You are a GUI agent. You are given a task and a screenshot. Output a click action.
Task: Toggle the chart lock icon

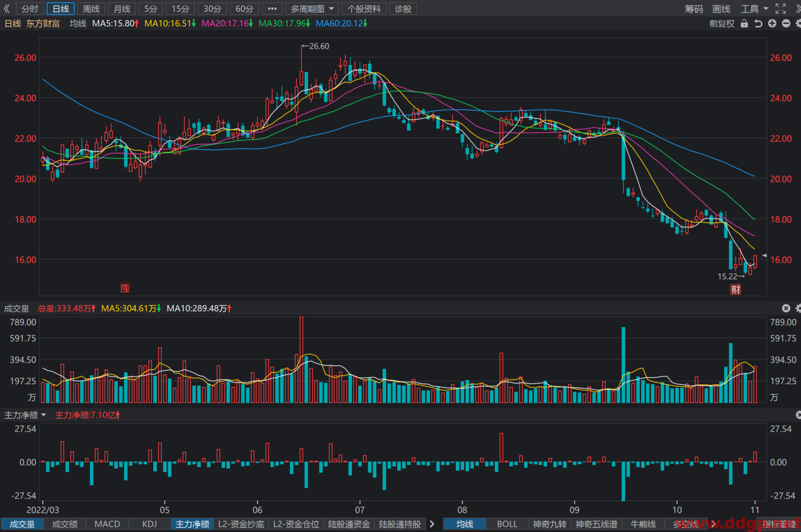pos(744,23)
